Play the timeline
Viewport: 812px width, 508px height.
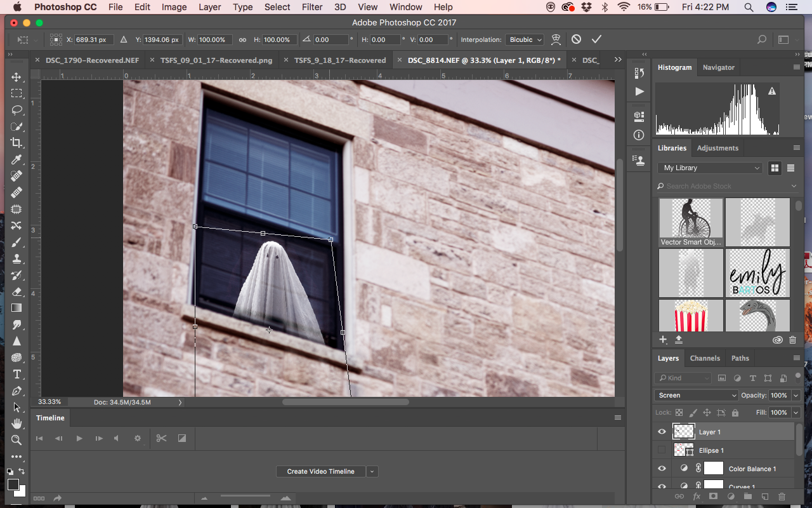pos(79,438)
